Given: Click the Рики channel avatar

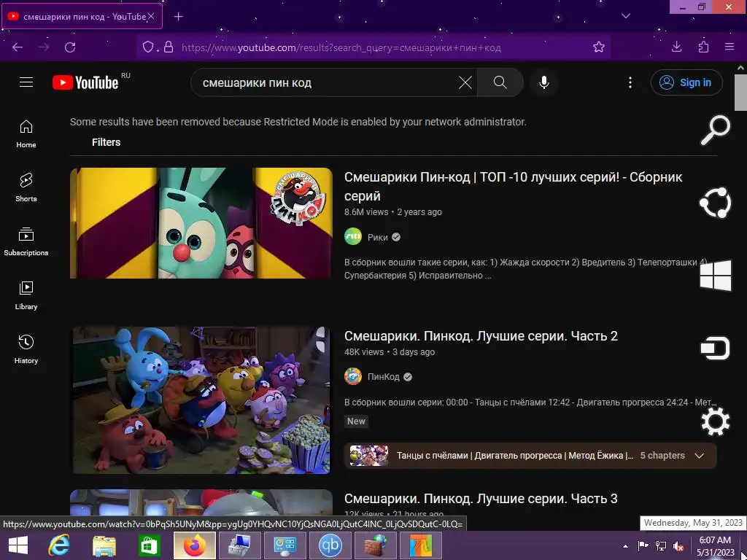Looking at the screenshot, I should click(353, 237).
